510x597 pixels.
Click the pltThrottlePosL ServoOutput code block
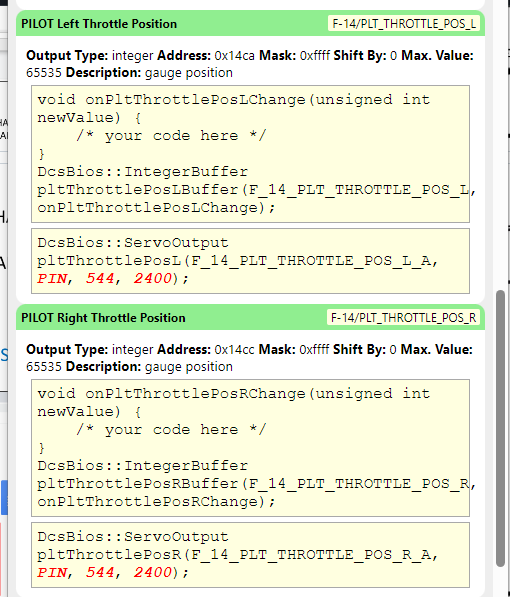click(250, 261)
